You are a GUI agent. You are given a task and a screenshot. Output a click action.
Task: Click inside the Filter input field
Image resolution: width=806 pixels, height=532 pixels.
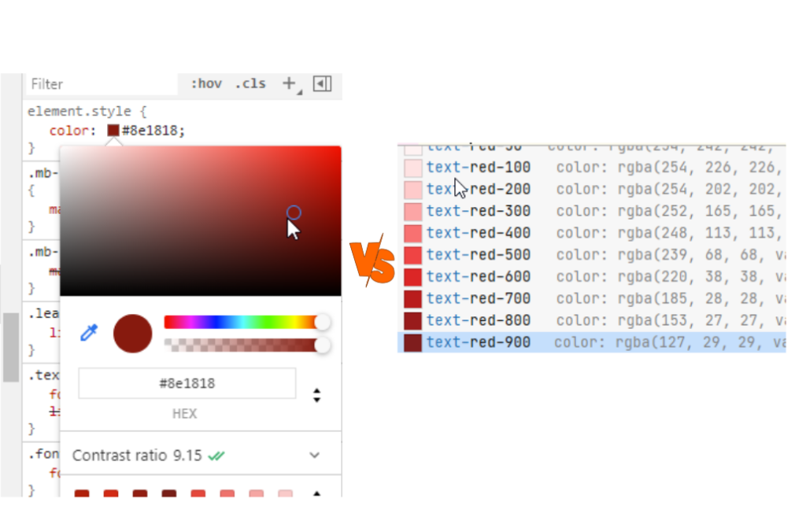coord(102,83)
